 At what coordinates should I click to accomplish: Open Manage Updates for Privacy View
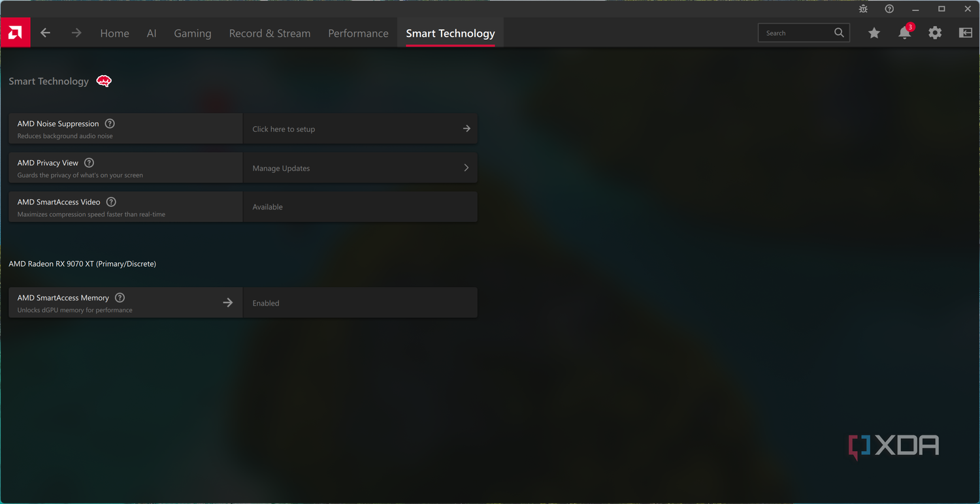360,168
